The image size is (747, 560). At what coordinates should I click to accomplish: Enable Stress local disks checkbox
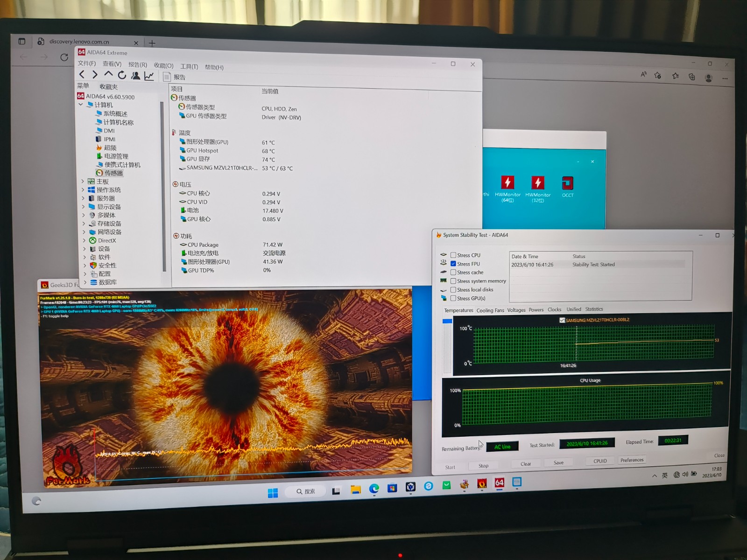453,289
